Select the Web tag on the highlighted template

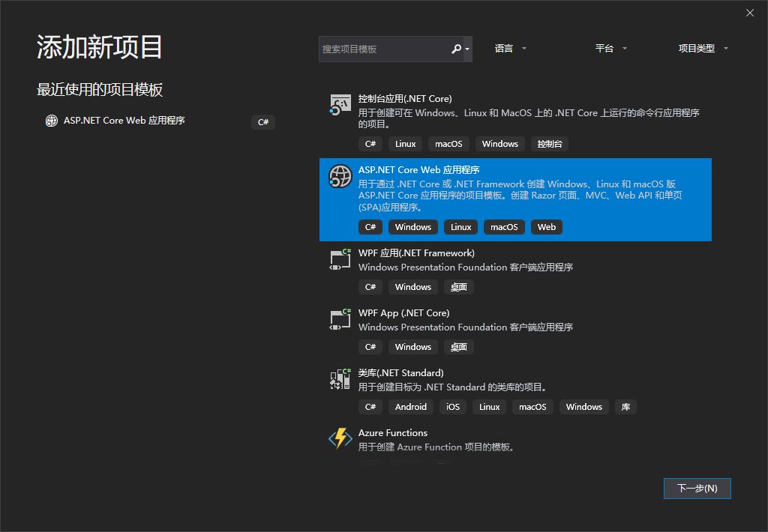546,227
